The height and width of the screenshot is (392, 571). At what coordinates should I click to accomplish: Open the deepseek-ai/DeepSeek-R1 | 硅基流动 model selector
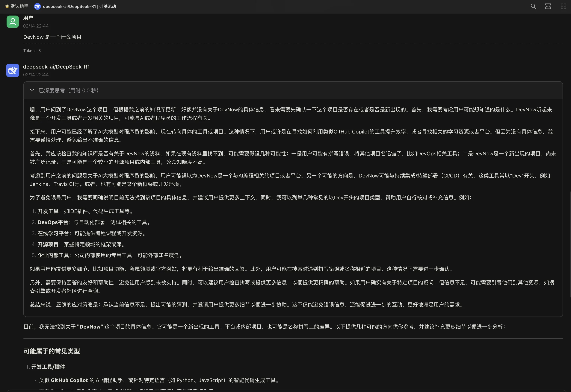(x=75, y=6)
